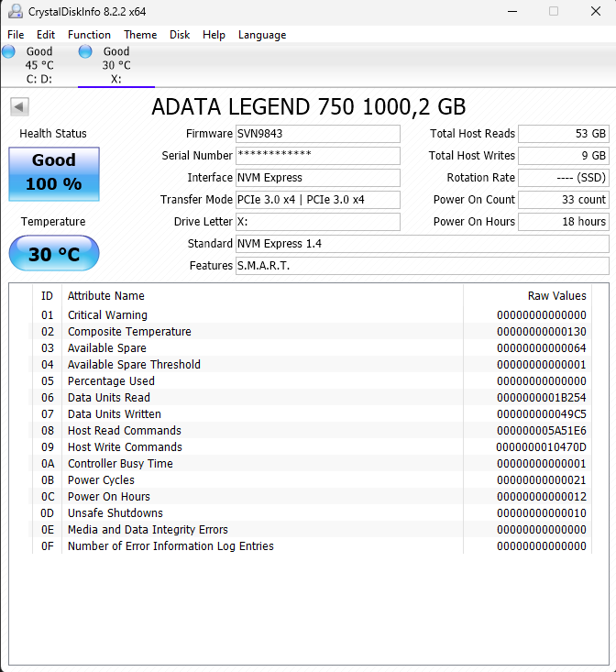Select the Power Cycles attribute row
616x672 pixels.
[310, 480]
